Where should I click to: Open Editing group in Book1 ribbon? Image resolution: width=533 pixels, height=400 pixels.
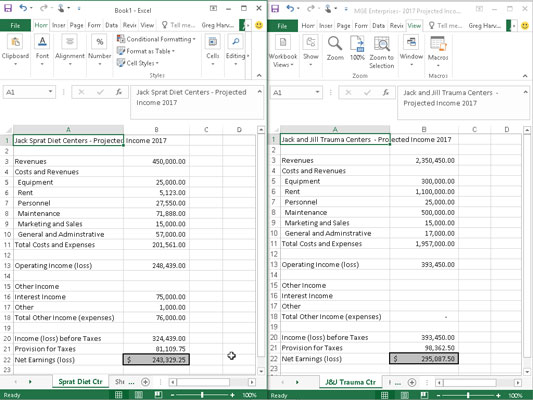point(236,51)
